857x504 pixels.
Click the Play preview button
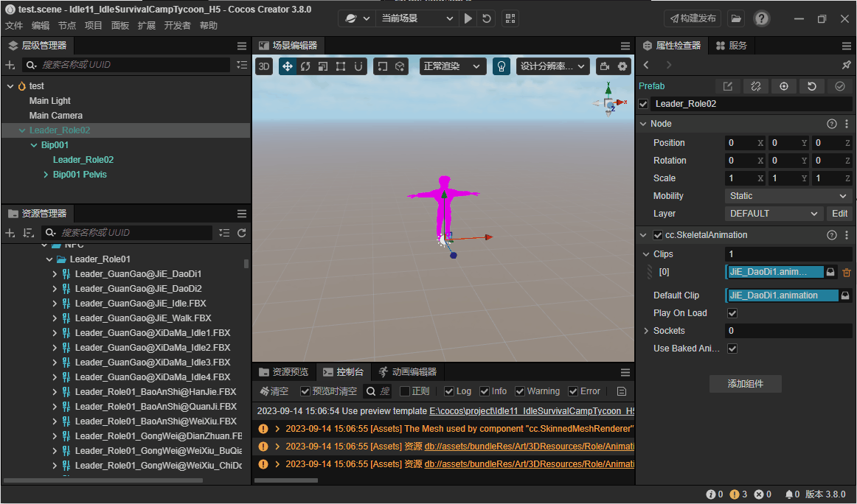[468, 18]
